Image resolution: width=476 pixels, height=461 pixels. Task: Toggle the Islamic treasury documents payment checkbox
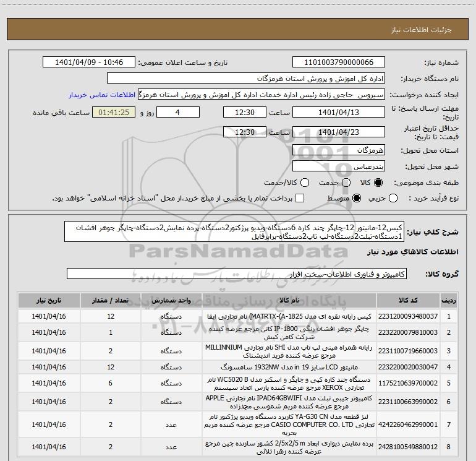(300, 198)
